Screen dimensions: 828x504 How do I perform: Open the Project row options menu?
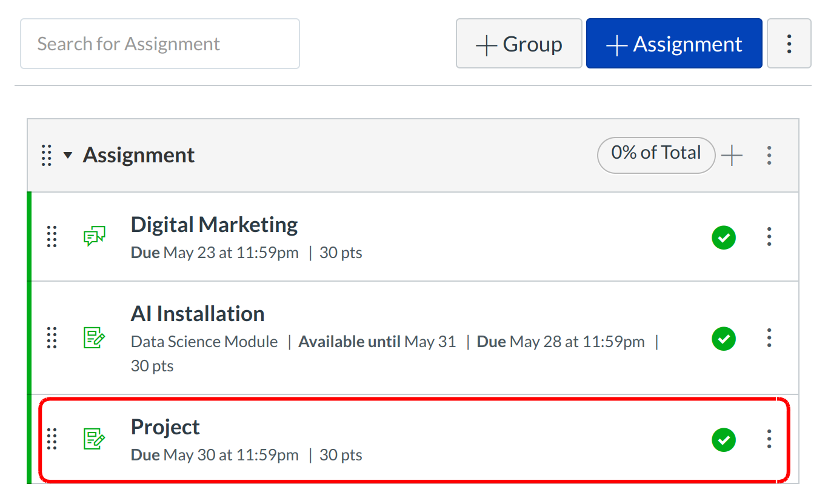(769, 439)
